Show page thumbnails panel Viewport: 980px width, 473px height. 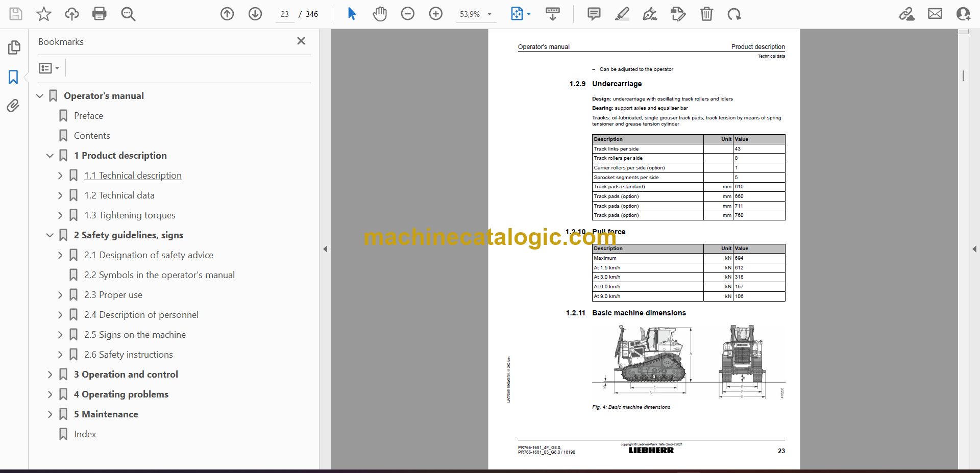[14, 47]
